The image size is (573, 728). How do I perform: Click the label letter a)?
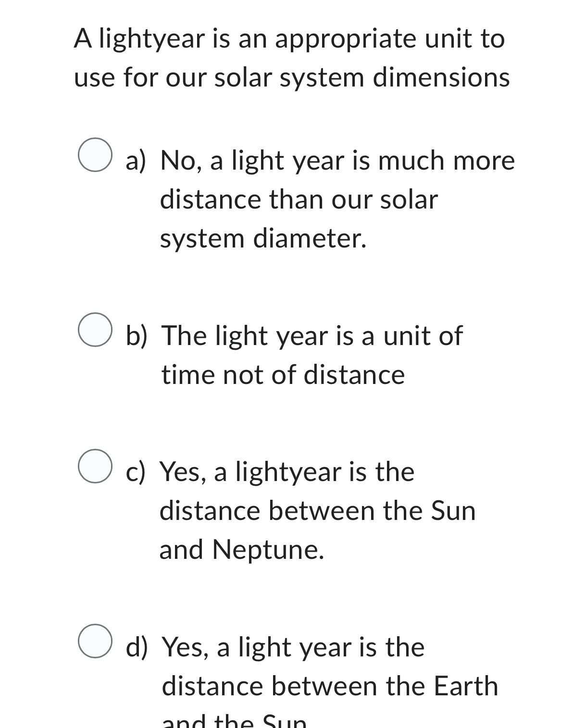(137, 160)
